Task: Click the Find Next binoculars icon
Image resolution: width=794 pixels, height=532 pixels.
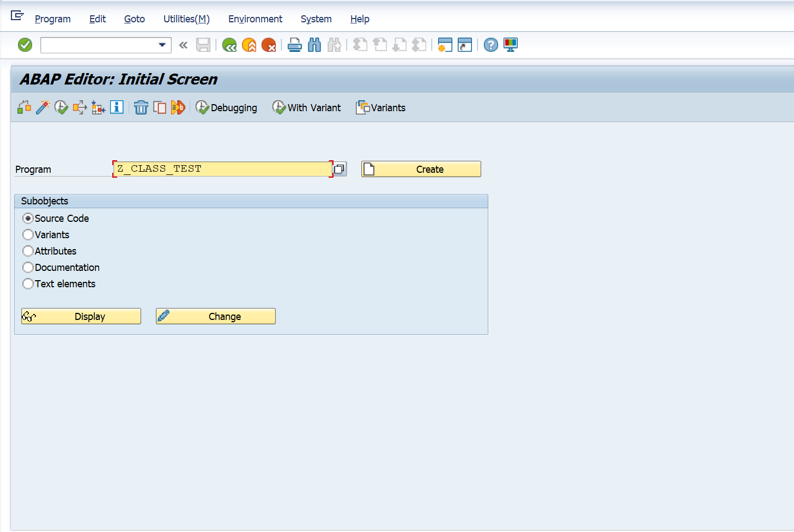Action: [x=334, y=45]
